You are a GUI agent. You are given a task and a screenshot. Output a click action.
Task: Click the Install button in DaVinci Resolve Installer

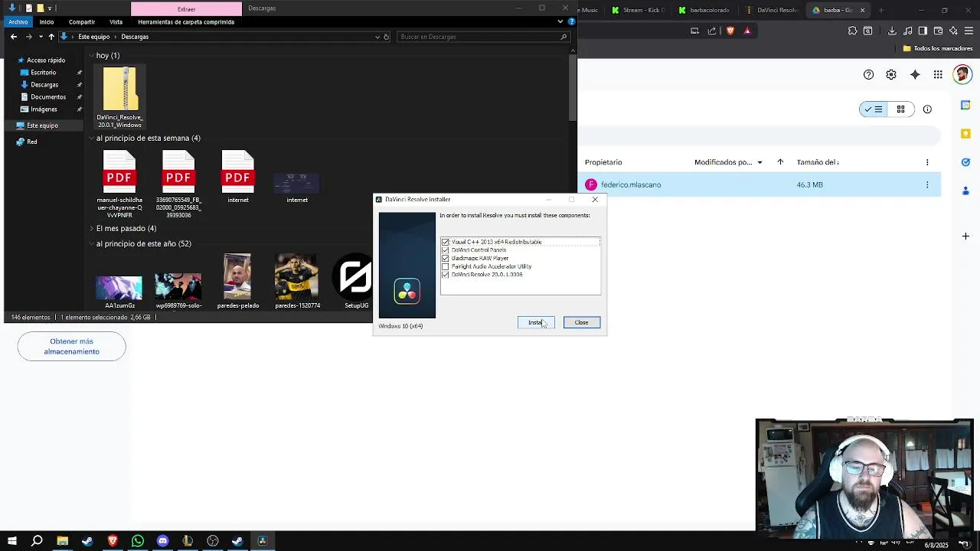(x=536, y=322)
